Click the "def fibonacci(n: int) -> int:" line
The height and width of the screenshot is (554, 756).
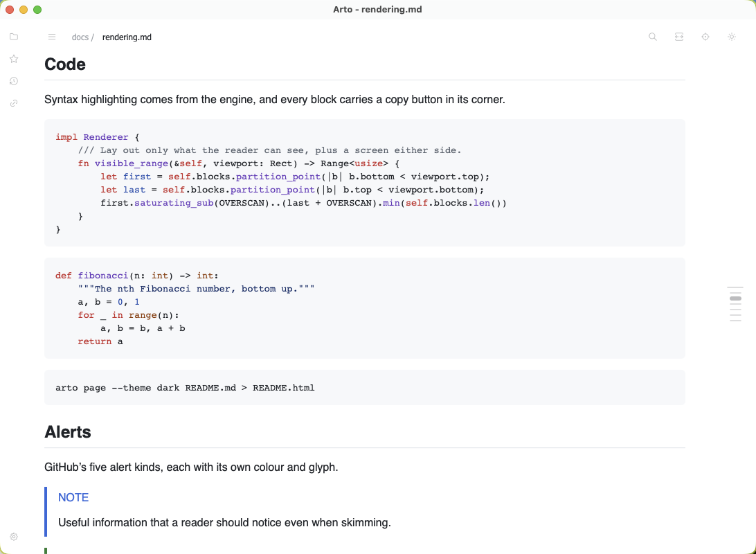[x=137, y=276]
